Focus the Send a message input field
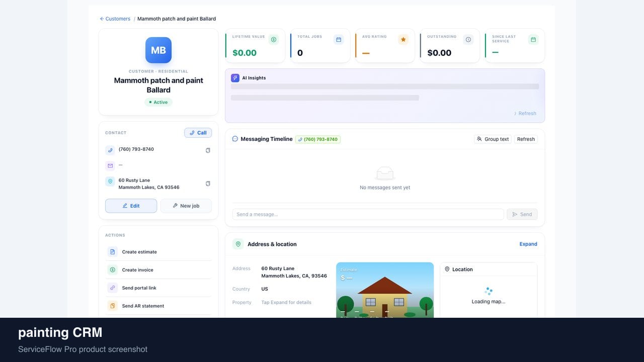The width and height of the screenshot is (644, 362). coord(368,214)
